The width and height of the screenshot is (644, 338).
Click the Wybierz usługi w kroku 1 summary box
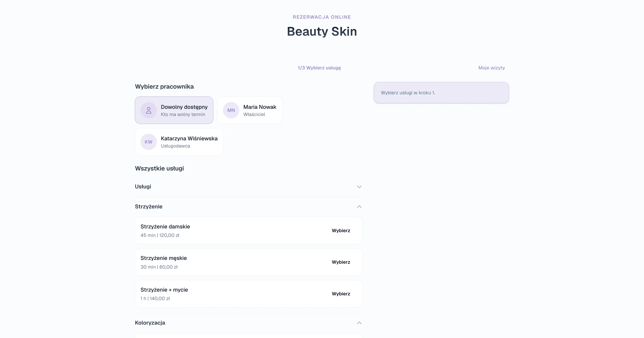(x=441, y=93)
